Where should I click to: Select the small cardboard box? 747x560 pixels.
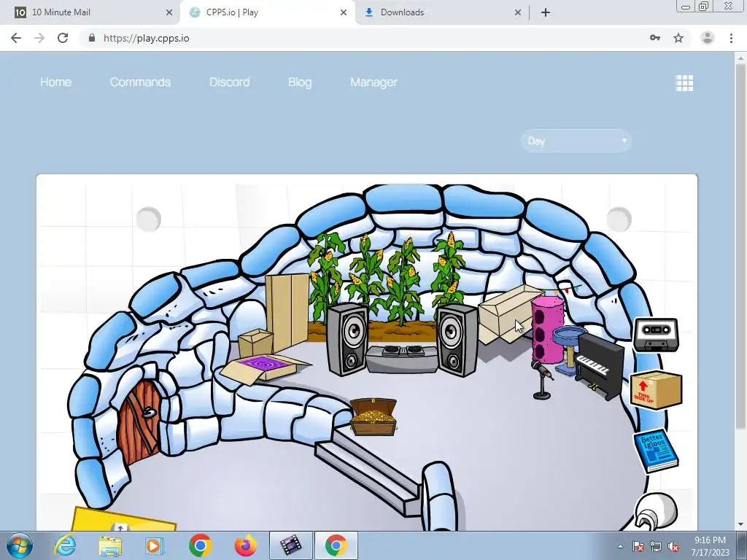point(255,342)
